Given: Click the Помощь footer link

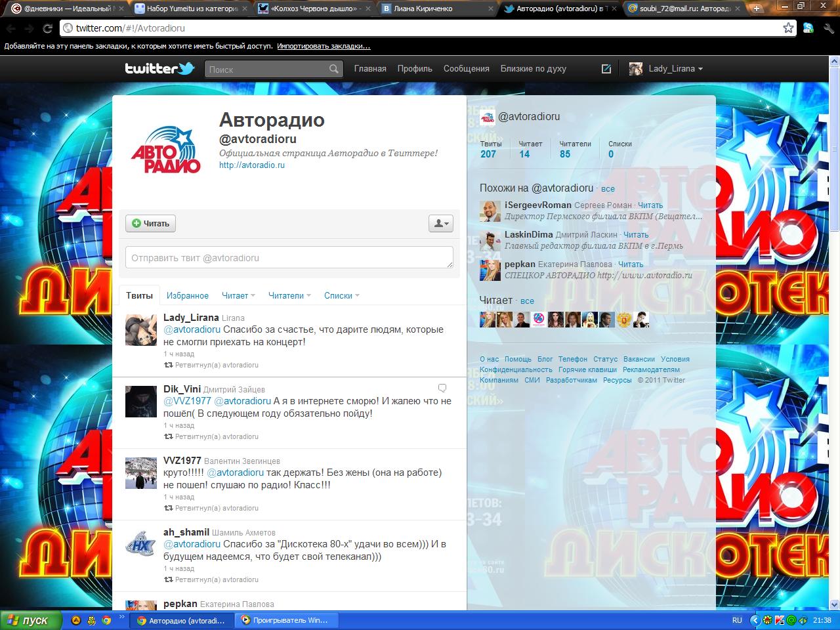Looking at the screenshot, I should click(x=518, y=359).
